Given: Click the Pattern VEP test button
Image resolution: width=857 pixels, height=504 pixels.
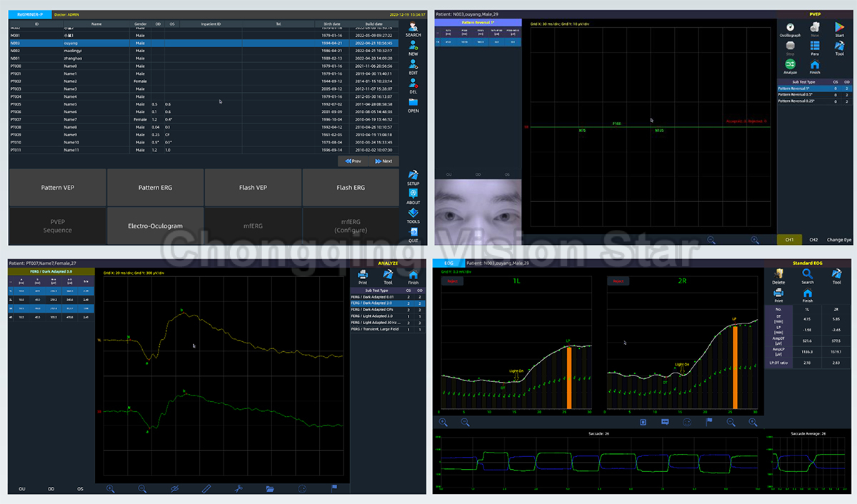Looking at the screenshot, I should coord(58,188).
